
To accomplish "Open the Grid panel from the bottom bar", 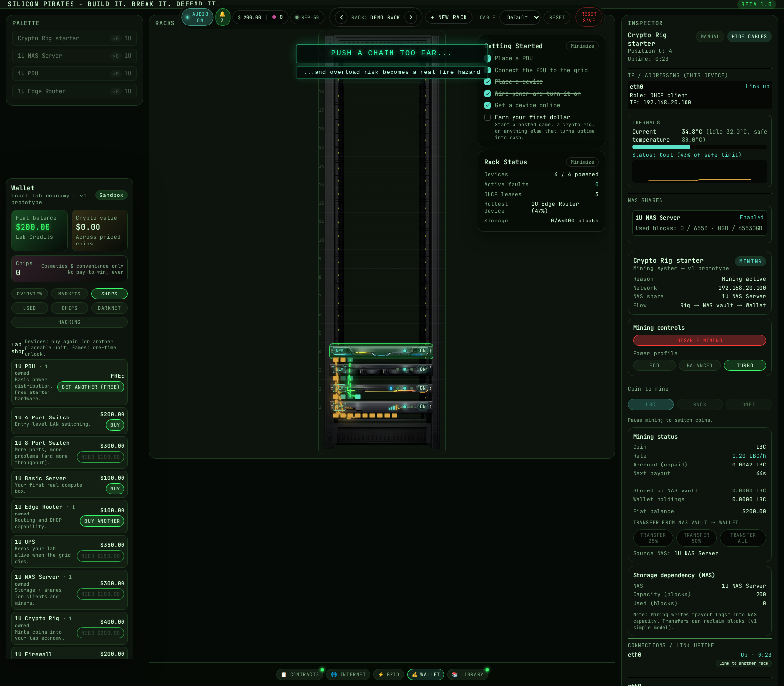I will click(389, 675).
